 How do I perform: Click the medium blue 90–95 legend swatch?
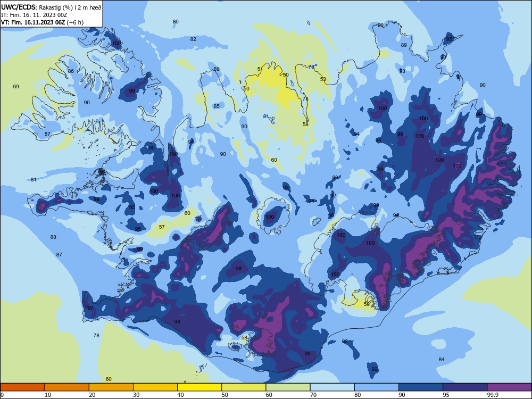point(421,387)
